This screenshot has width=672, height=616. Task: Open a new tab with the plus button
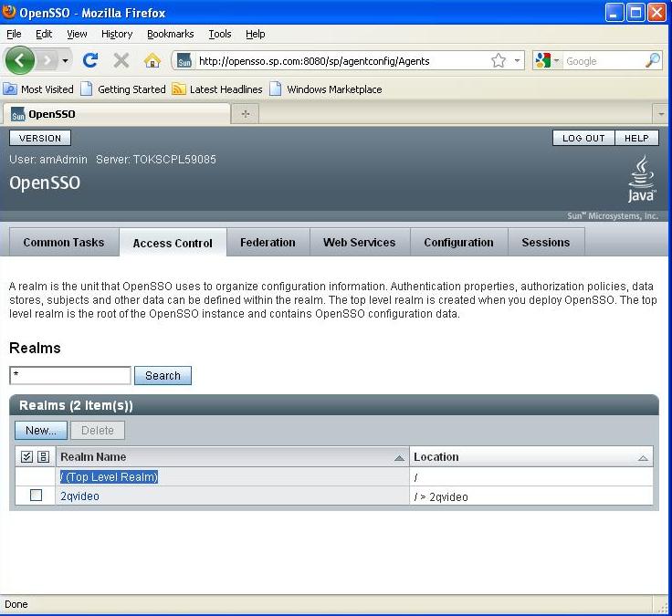[245, 114]
